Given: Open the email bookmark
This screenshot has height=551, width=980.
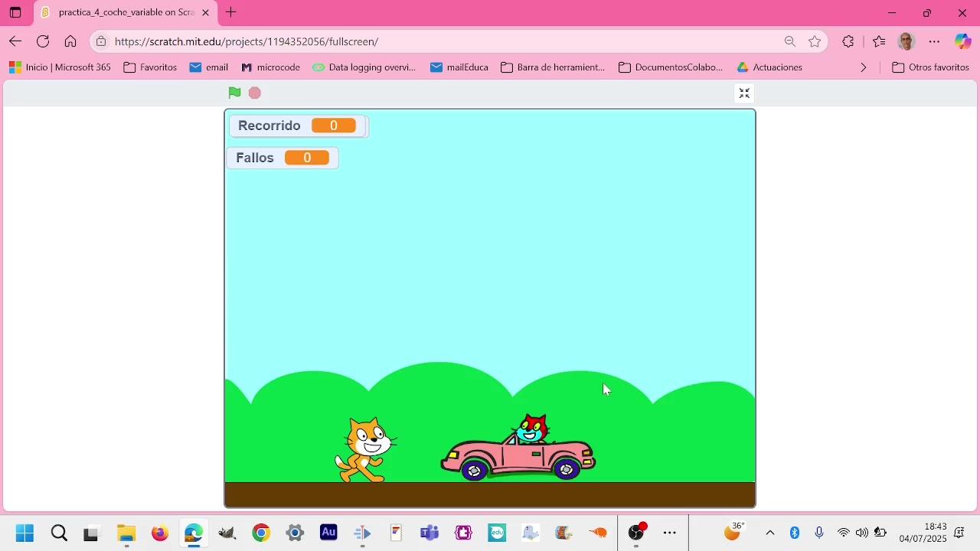Looking at the screenshot, I should tap(209, 67).
